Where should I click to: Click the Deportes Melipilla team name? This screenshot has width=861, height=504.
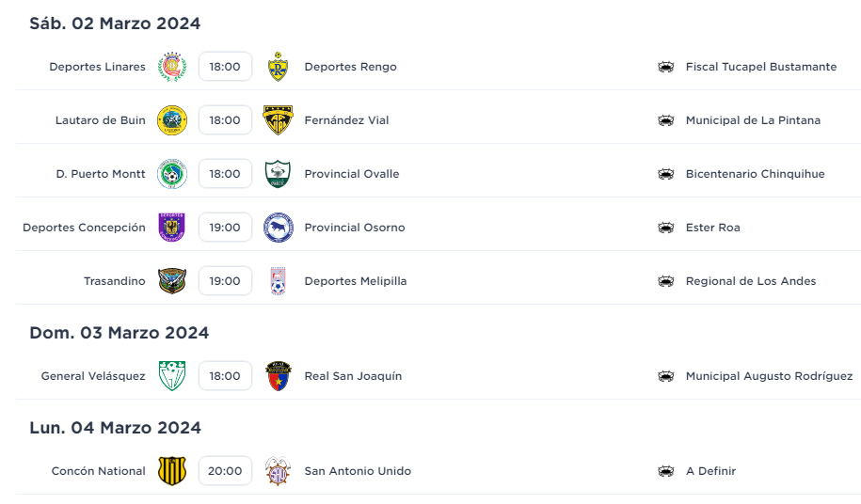point(356,281)
